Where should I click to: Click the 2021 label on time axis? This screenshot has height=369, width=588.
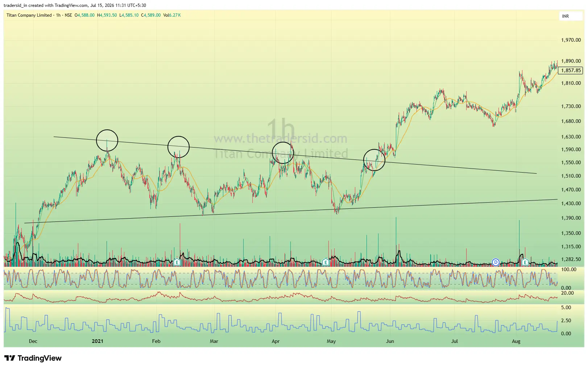[x=98, y=341]
